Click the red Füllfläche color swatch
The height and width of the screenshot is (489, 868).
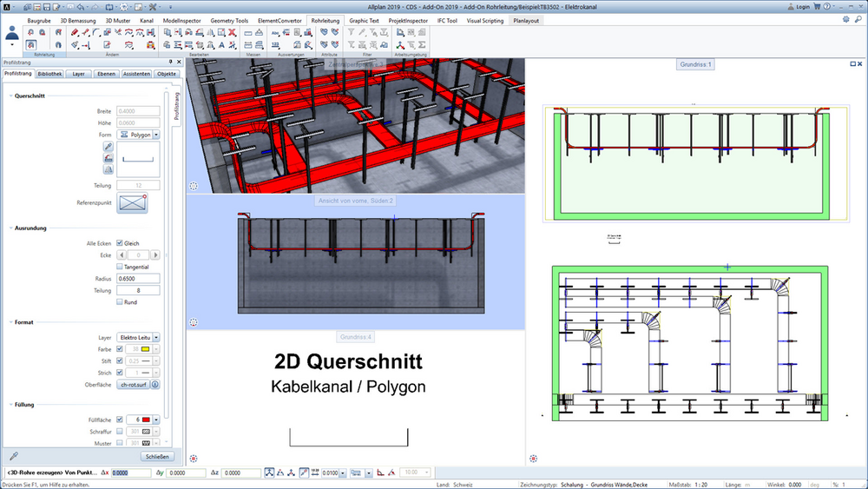[x=146, y=420]
